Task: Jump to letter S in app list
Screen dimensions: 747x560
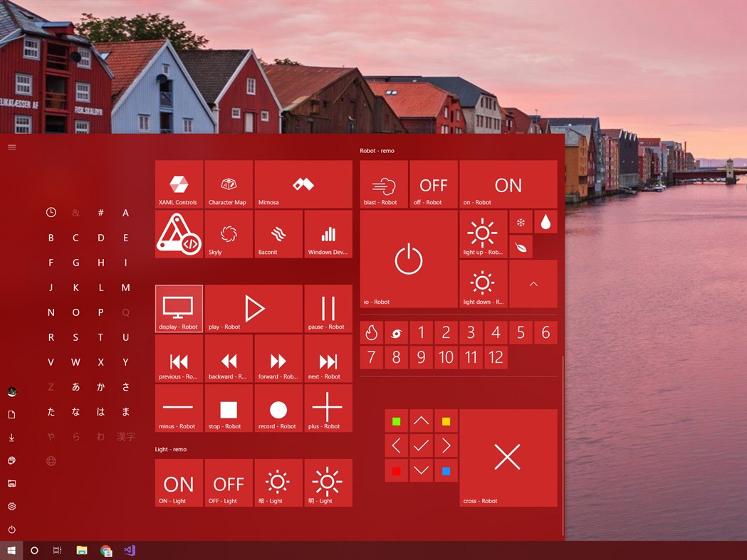Action: [x=75, y=337]
